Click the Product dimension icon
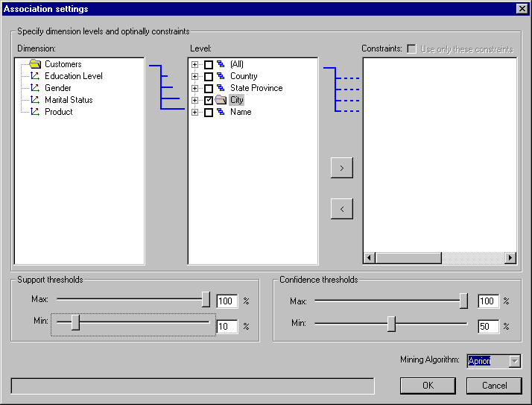Screen dimensions: 532x405 pyautogui.click(x=35, y=111)
